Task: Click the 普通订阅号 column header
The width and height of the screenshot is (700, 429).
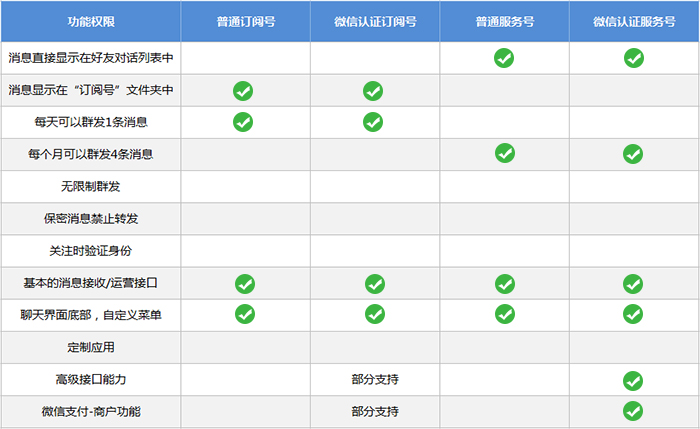Action: tap(246, 21)
